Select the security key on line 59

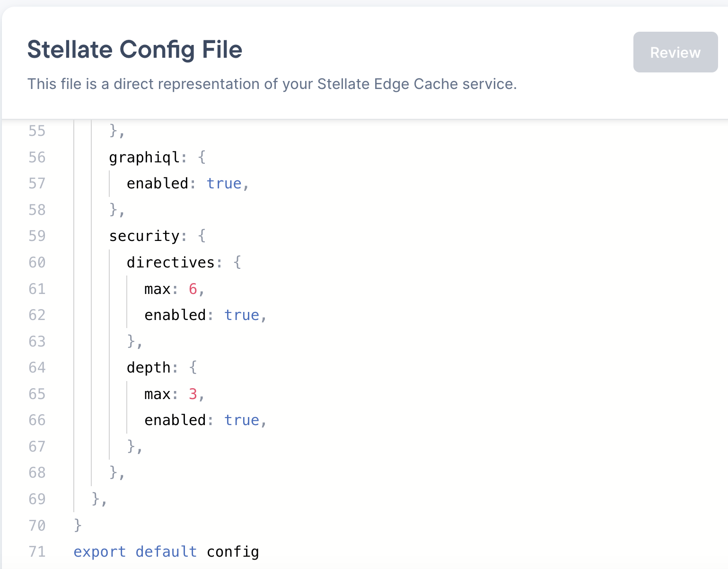146,236
